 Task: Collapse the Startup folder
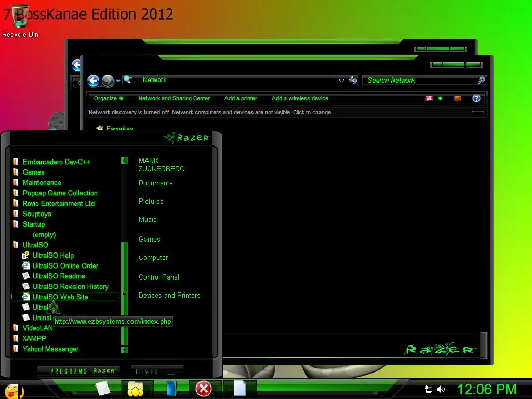click(34, 224)
